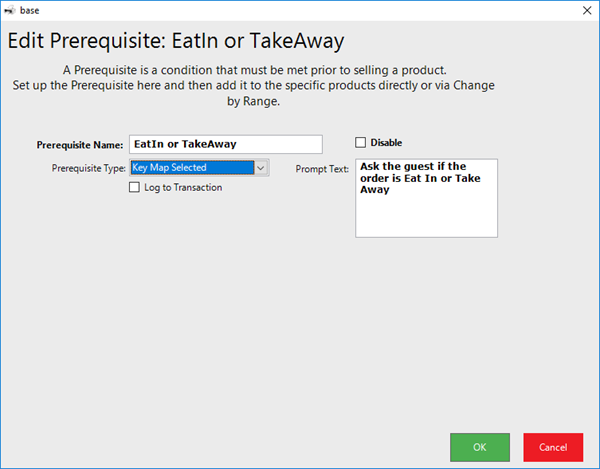Tick the Disable checkbox
This screenshot has height=469, width=600.
point(361,143)
